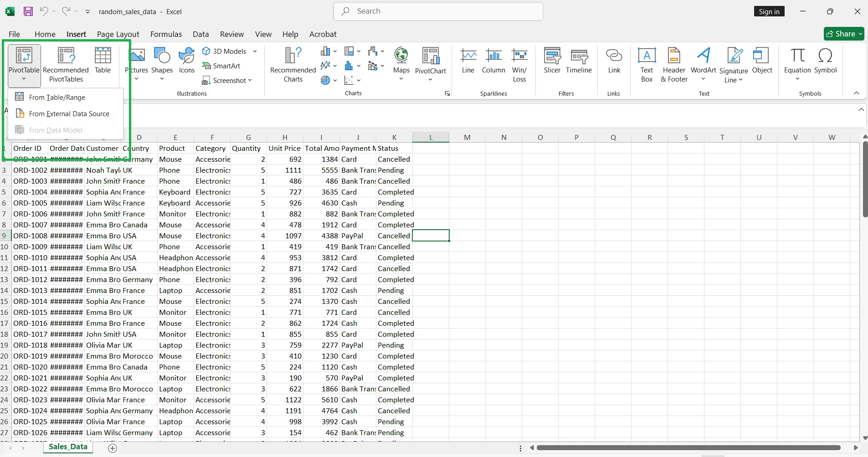Select the Sales_Data sheet tab

coord(68,447)
